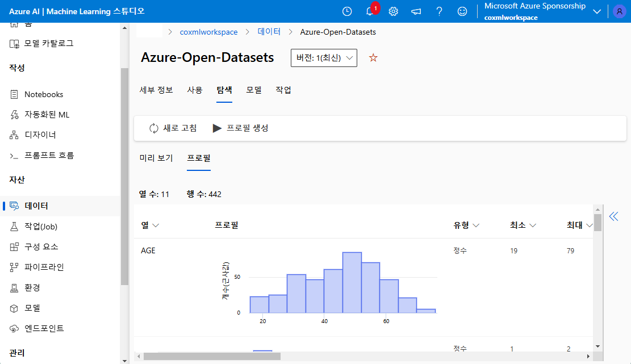Open coxmlworkspace breadcrumb link

208,32
